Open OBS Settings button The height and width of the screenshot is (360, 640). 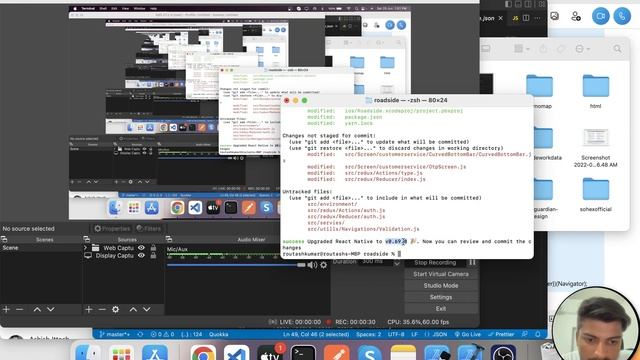[441, 297]
